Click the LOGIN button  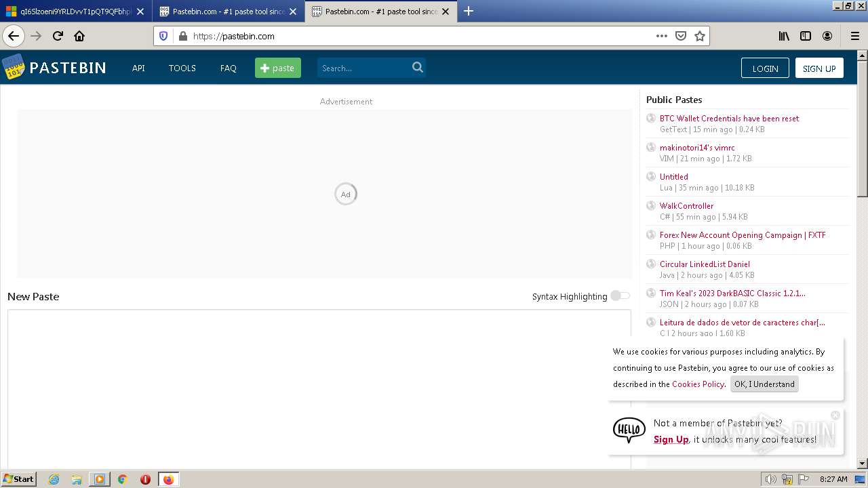765,68
